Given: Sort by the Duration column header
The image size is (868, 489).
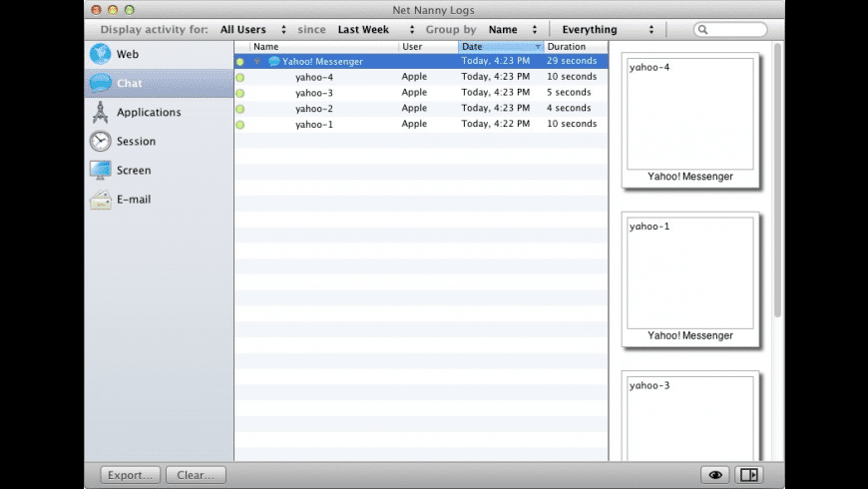Looking at the screenshot, I should coord(576,47).
